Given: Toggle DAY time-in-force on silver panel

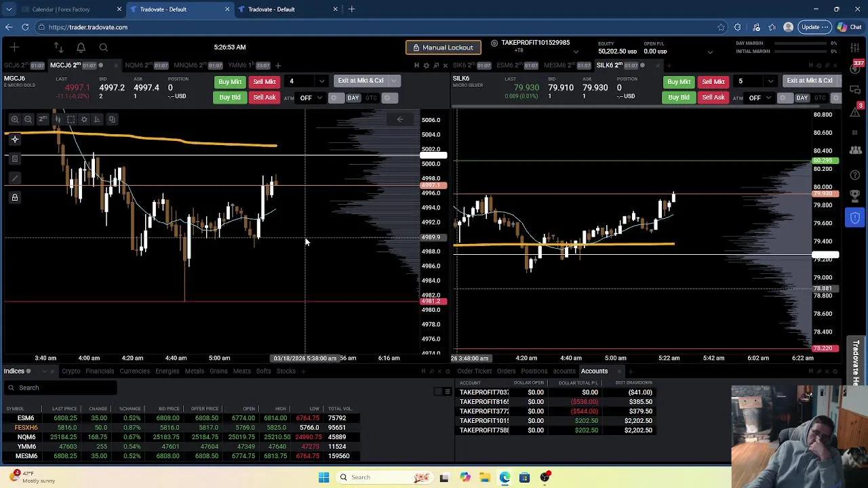Looking at the screenshot, I should [802, 98].
